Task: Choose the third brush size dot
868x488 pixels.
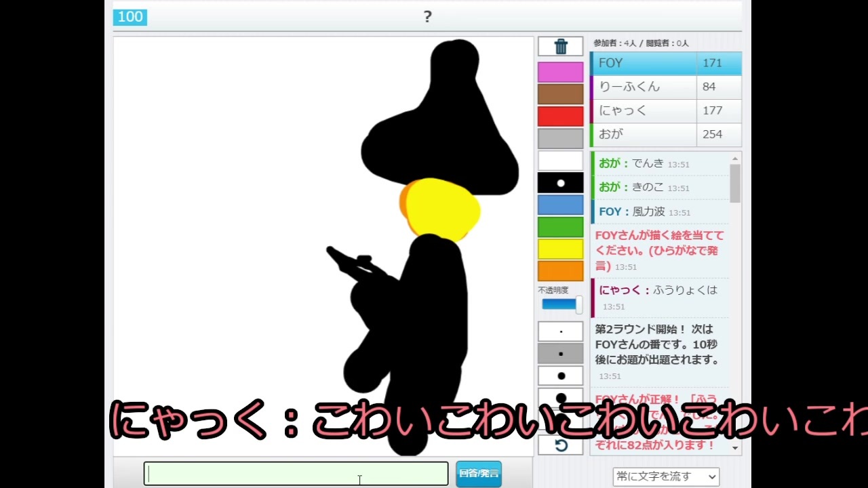Action: [x=560, y=375]
